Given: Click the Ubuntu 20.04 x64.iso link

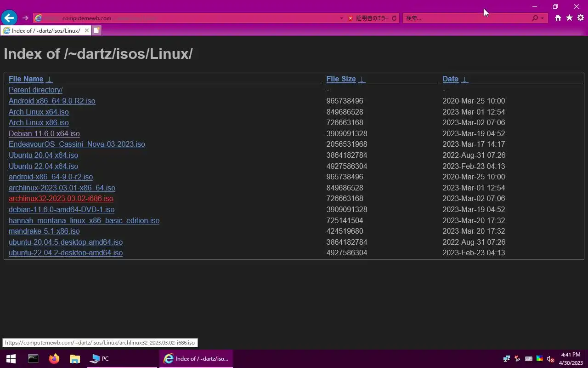Looking at the screenshot, I should coord(43,155).
